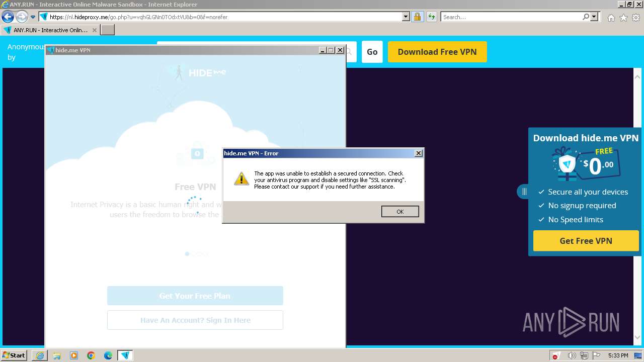644x362 pixels.
Task: Minimize the Internet Explorer window
Action: point(621,4)
